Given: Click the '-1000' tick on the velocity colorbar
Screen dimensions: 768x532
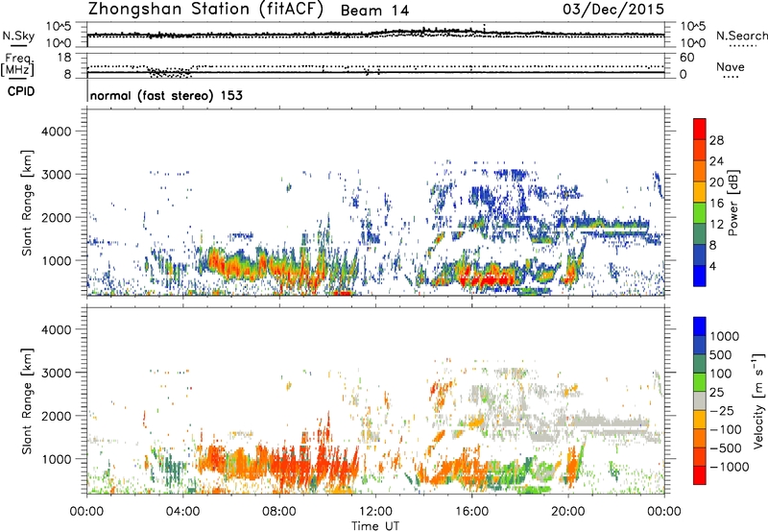Looking at the screenshot, I should [729, 467].
